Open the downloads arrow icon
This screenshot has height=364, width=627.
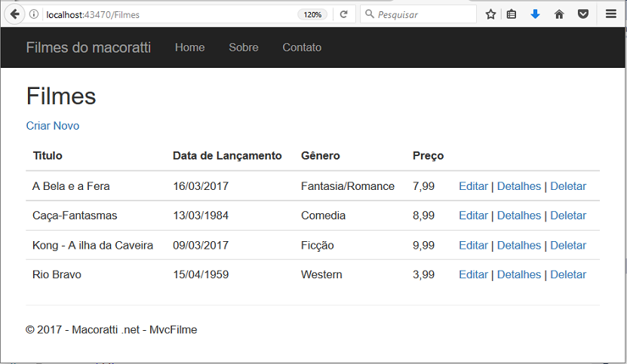click(535, 14)
